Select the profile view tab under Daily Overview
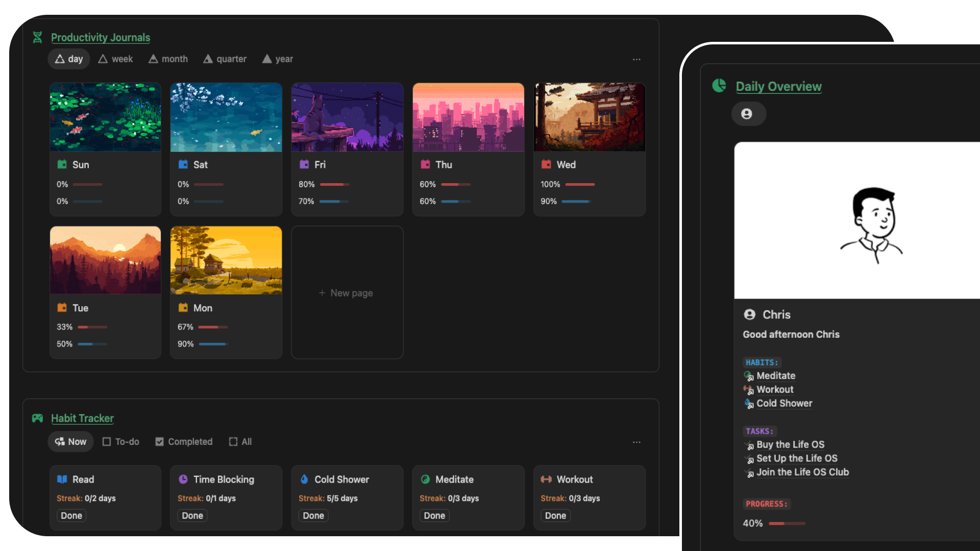The height and width of the screenshot is (551, 980). [x=748, y=114]
